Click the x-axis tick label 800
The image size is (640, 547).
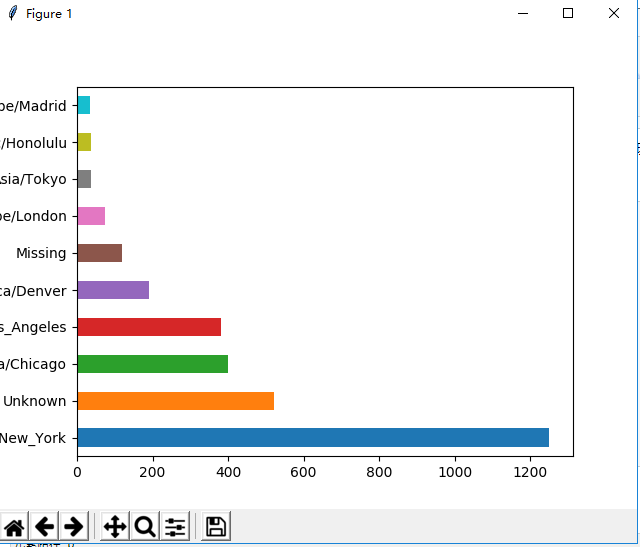coord(379,472)
